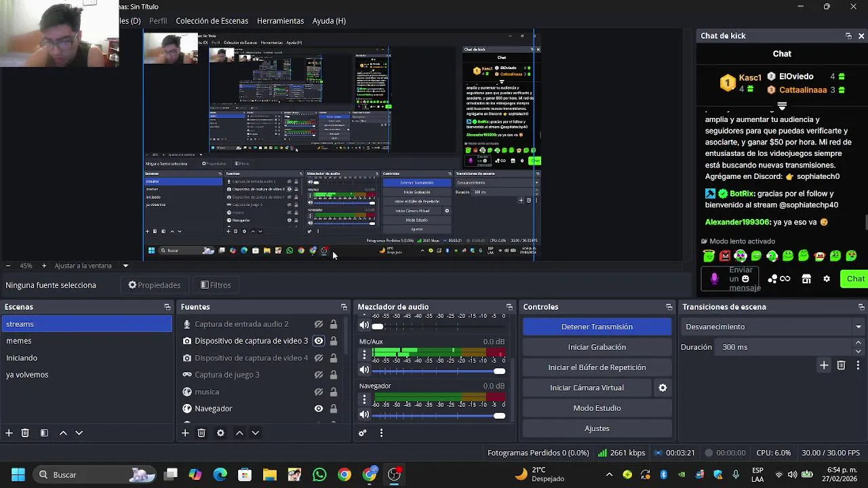This screenshot has height=488, width=868.
Task: Open the Perfil menu
Action: (x=158, y=21)
